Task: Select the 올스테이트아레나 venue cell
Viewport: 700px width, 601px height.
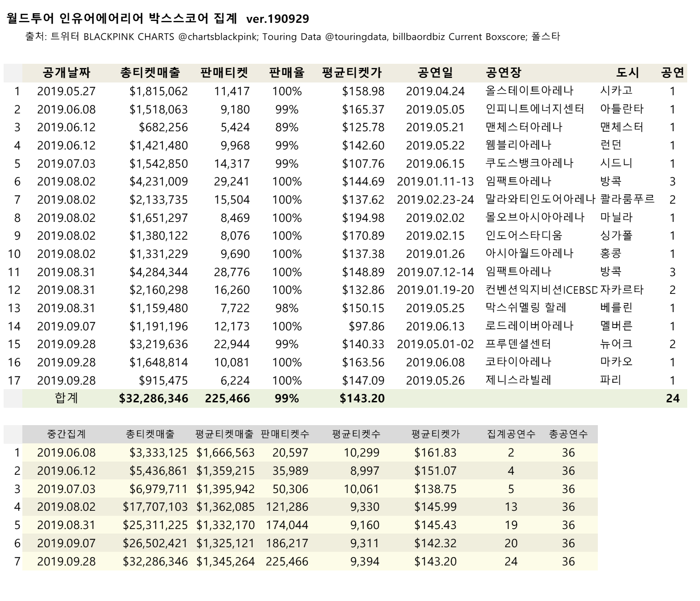Action: click(x=529, y=91)
